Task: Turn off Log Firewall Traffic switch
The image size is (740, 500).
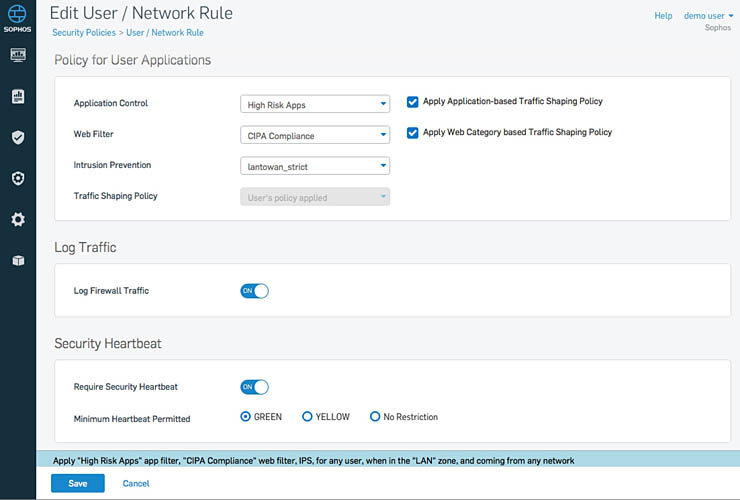Action: [x=255, y=291]
